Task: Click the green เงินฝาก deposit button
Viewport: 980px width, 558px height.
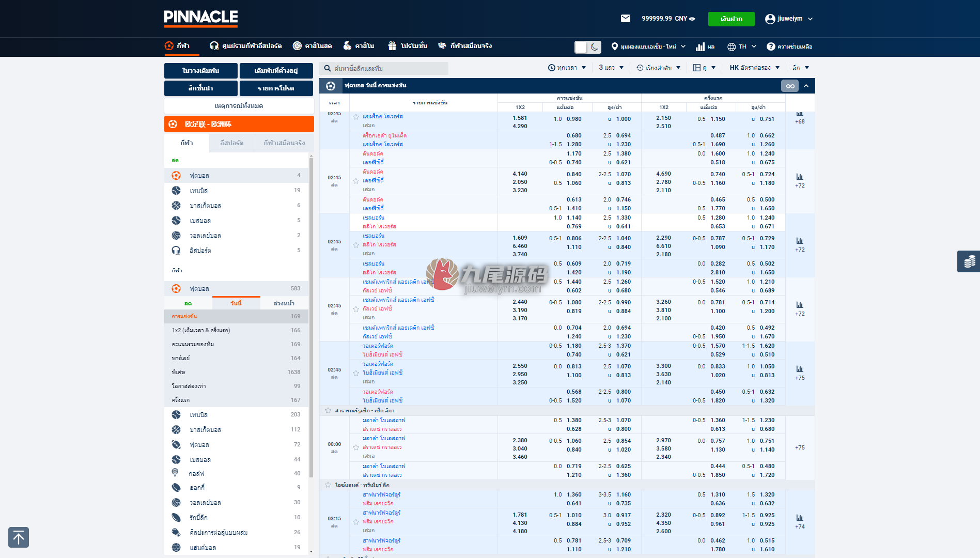Action: tap(732, 19)
